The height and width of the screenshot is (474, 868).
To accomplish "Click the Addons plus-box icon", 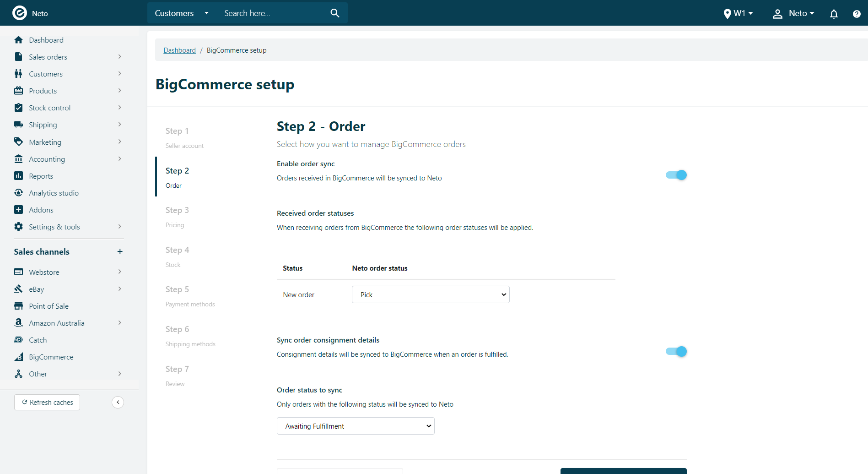I will click(18, 210).
